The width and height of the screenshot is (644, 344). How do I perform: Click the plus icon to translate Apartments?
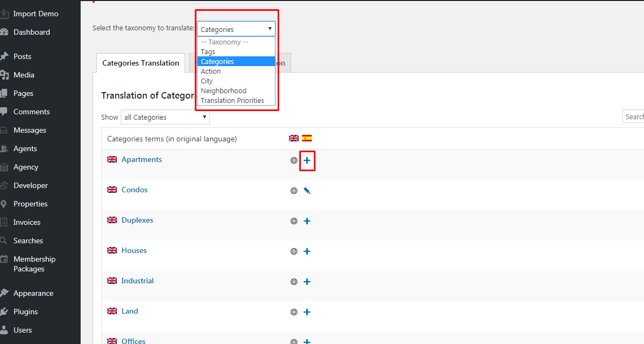307,160
